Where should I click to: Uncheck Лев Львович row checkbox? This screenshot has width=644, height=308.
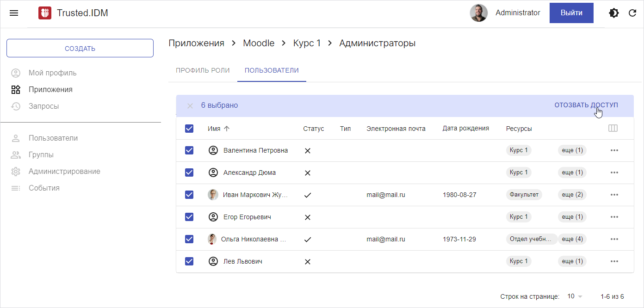[x=189, y=261]
